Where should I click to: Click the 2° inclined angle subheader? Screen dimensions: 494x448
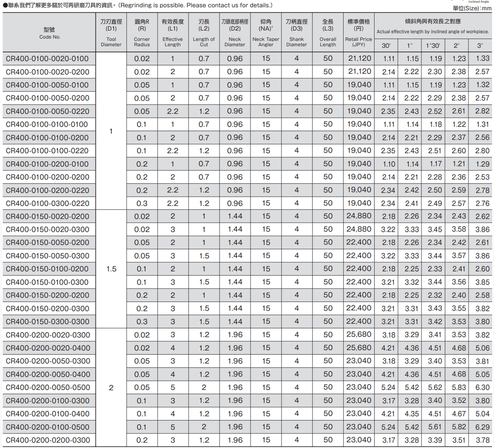point(456,45)
